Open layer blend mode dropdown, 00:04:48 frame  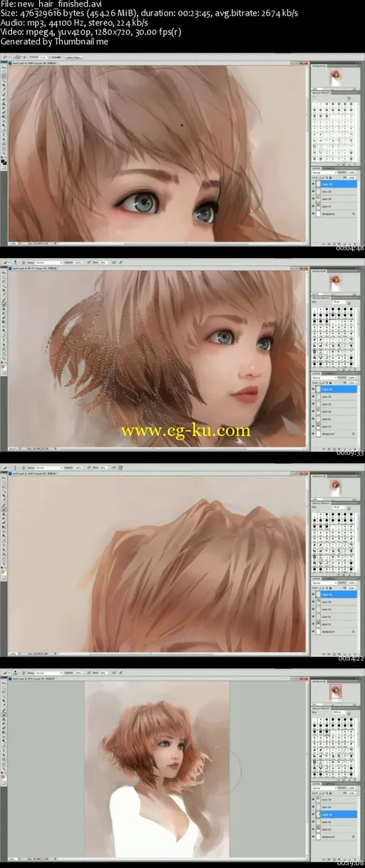click(x=325, y=172)
